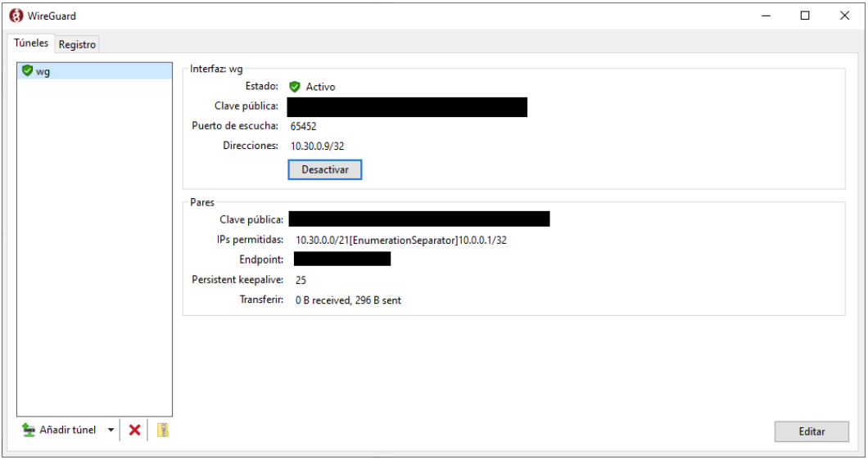Click the Añadir túnel icon in the bottom toolbar

28,430
